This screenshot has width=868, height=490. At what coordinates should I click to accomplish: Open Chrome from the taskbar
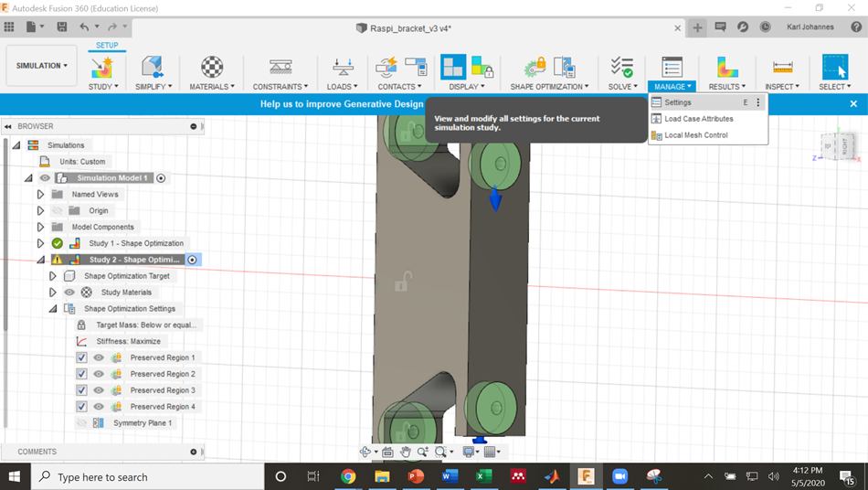coord(348,476)
